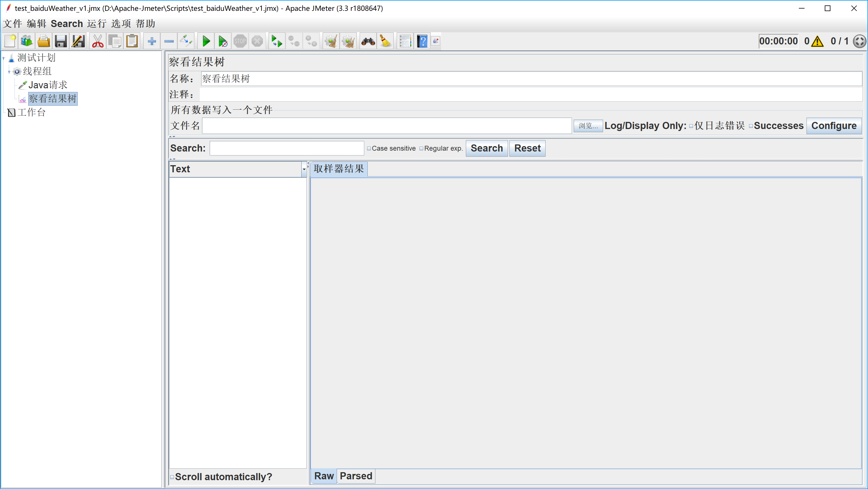Switch to the Parsed tab
The image size is (868, 489).
356,476
